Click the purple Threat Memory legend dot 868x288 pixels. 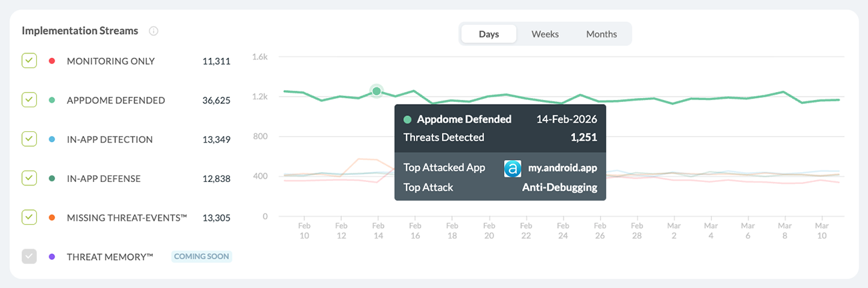point(51,257)
